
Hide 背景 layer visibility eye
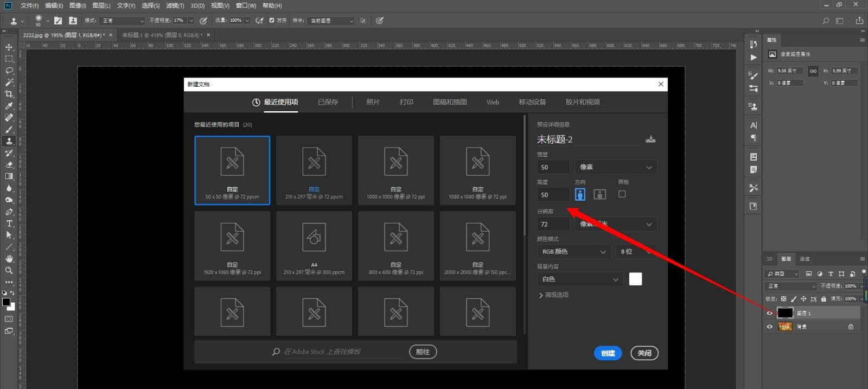tap(769, 327)
